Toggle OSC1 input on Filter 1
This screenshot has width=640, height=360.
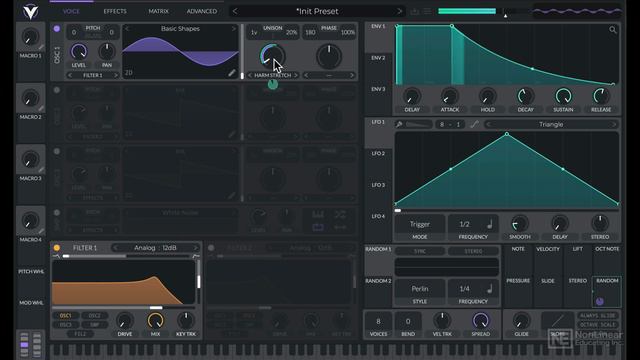pos(65,316)
